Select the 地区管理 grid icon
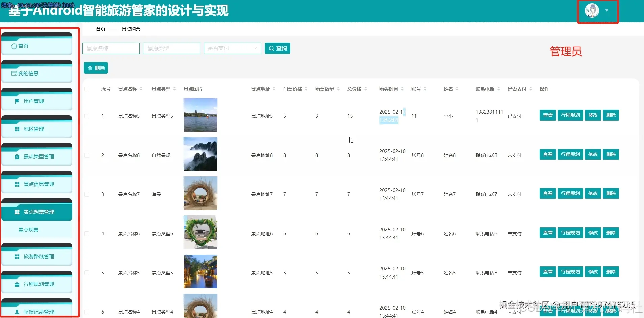 (x=17, y=129)
